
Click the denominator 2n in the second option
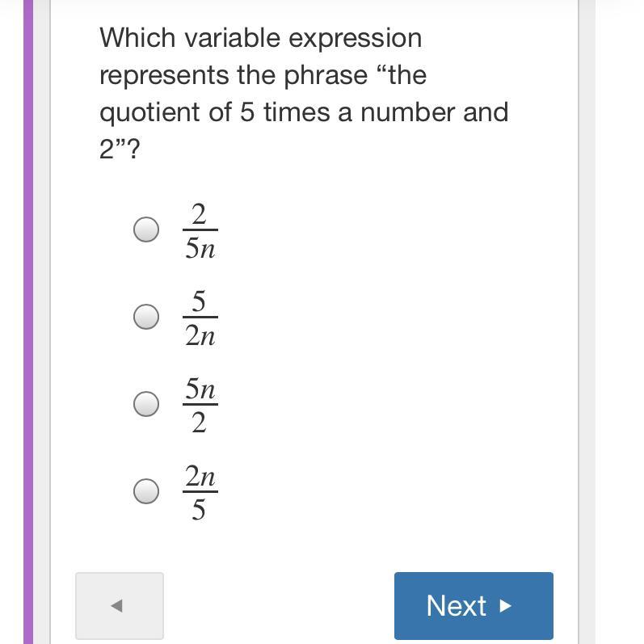(200, 335)
